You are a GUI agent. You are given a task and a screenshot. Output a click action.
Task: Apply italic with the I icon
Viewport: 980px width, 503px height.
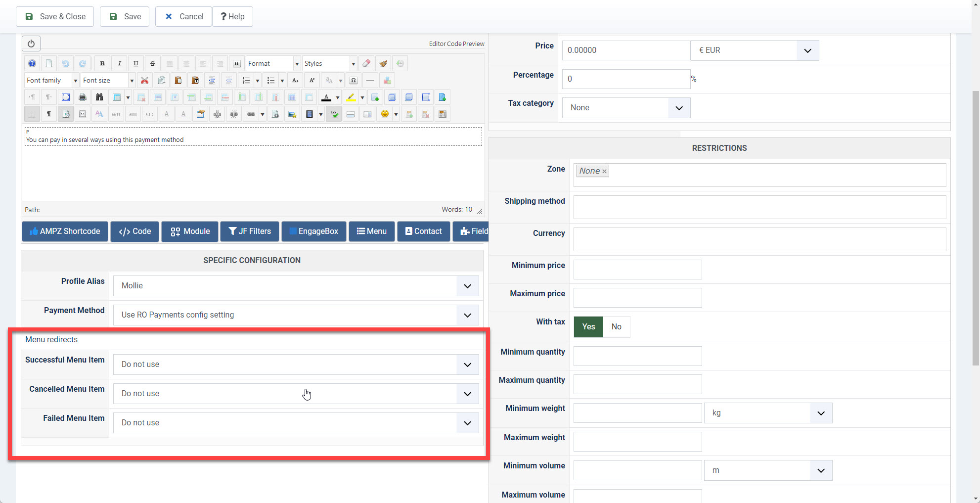[x=119, y=63]
